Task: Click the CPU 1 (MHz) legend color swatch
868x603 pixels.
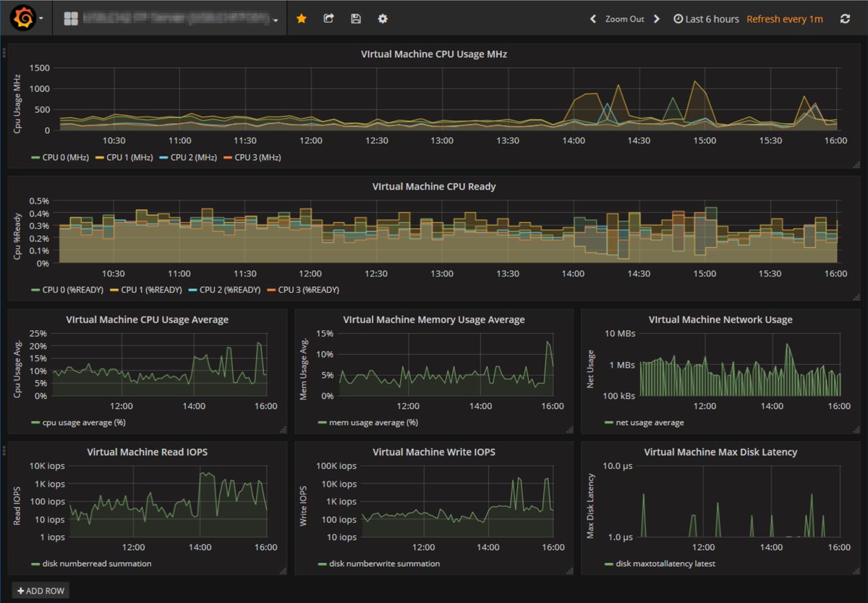Action: [98, 156]
